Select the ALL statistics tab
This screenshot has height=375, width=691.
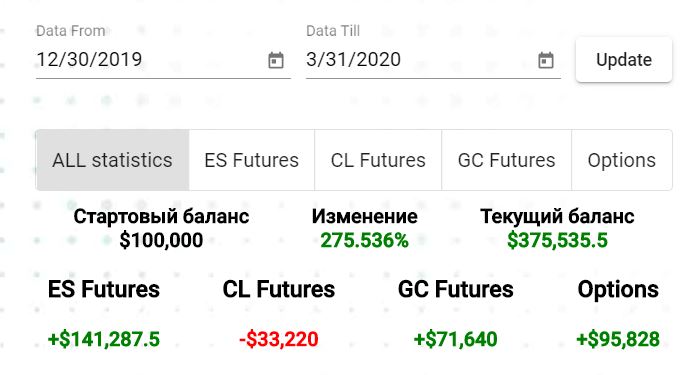click(x=112, y=160)
